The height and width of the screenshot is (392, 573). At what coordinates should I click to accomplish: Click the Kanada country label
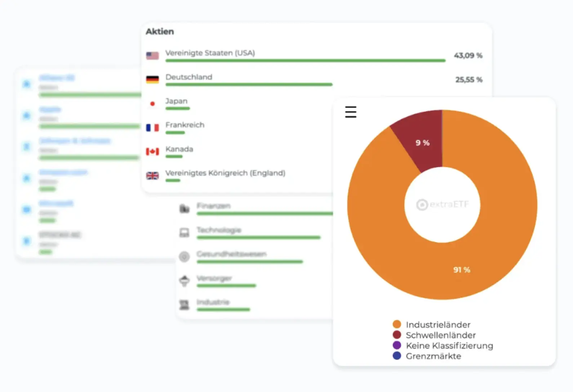pyautogui.click(x=179, y=149)
